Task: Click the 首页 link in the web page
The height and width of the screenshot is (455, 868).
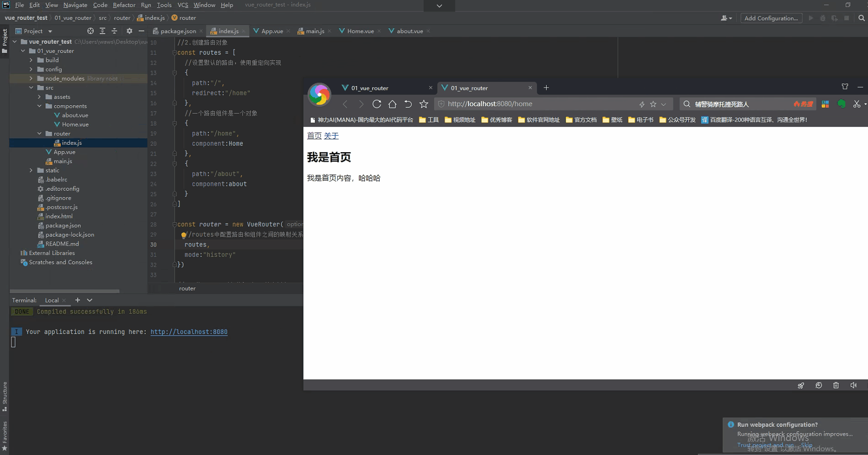Action: point(315,136)
